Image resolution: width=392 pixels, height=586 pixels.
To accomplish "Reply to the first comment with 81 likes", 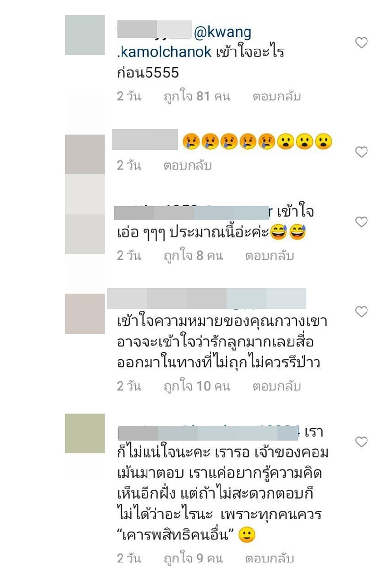I will (x=276, y=97).
